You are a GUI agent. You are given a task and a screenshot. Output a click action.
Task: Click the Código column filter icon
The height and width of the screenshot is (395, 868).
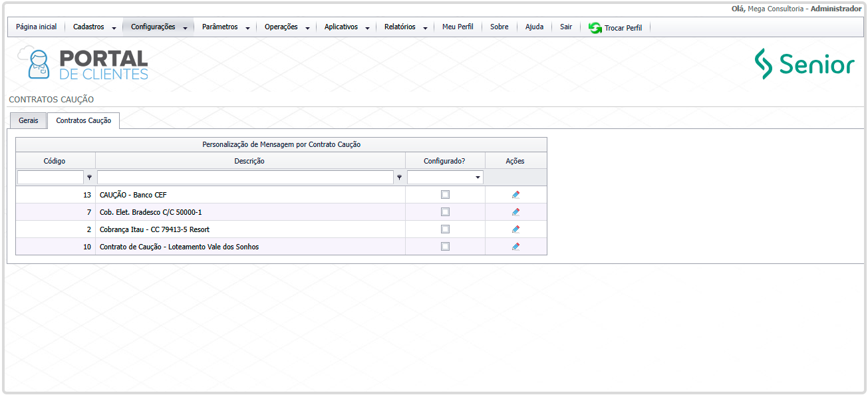(89, 178)
